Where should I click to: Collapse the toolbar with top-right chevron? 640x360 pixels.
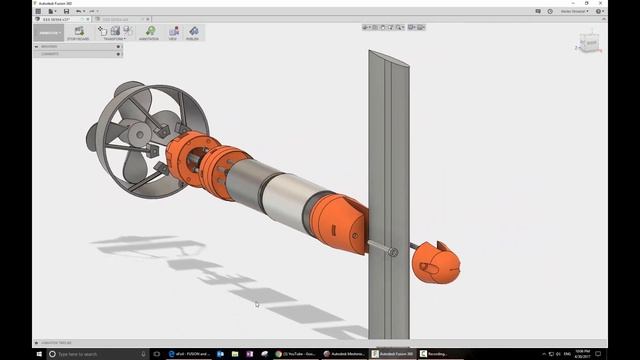click(x=604, y=19)
